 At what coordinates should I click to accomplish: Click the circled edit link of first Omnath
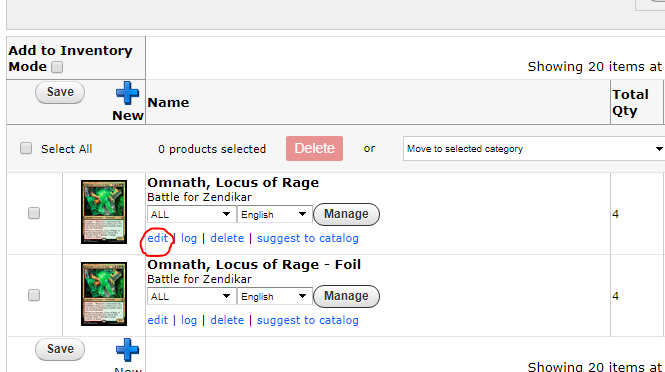pyautogui.click(x=158, y=238)
